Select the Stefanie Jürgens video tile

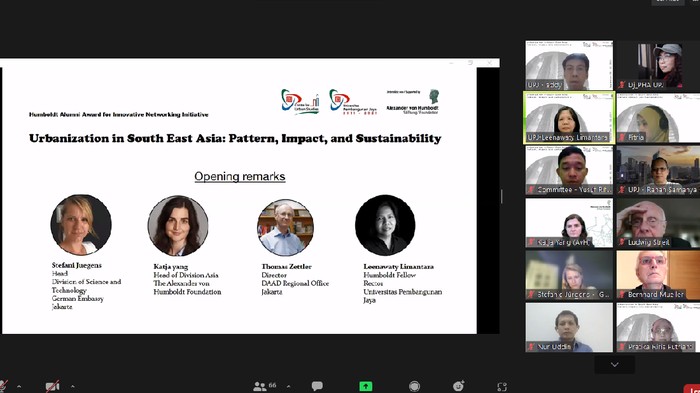[x=569, y=275]
